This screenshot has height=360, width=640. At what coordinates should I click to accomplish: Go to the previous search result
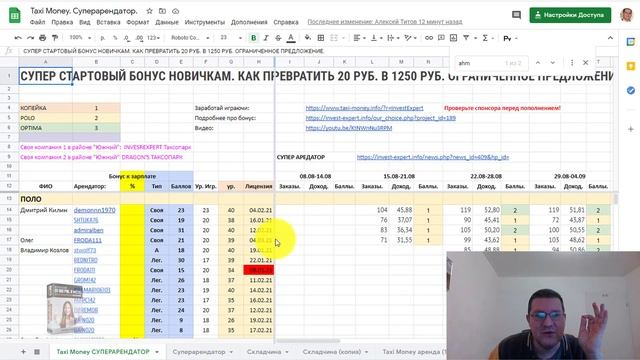pos(538,63)
